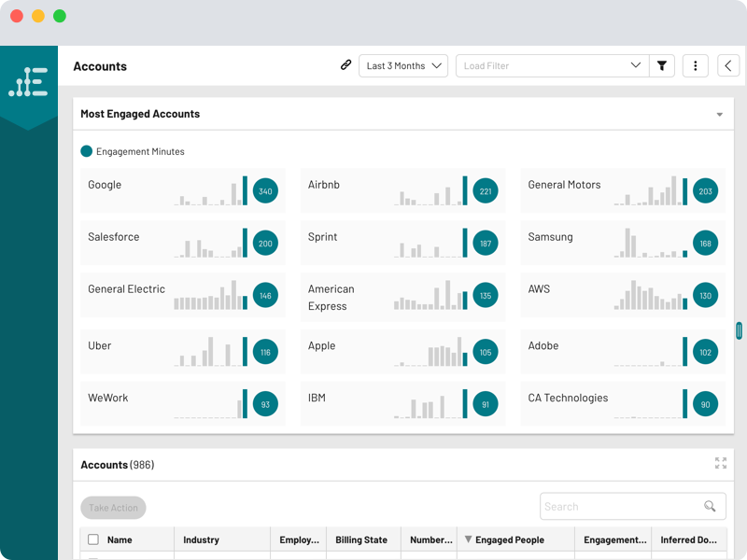The height and width of the screenshot is (560, 747).
Task: Expand the Accounts table to fullscreen
Action: coord(720,463)
